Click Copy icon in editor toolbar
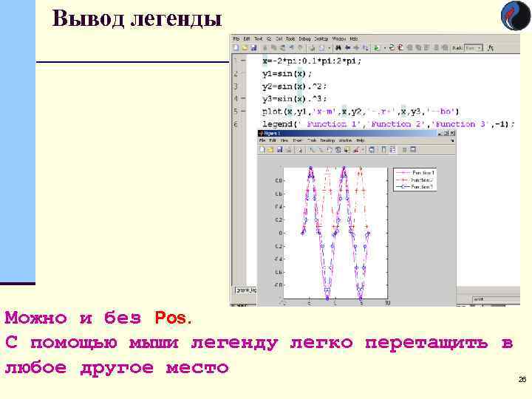The width and height of the screenshot is (532, 399). [274, 48]
